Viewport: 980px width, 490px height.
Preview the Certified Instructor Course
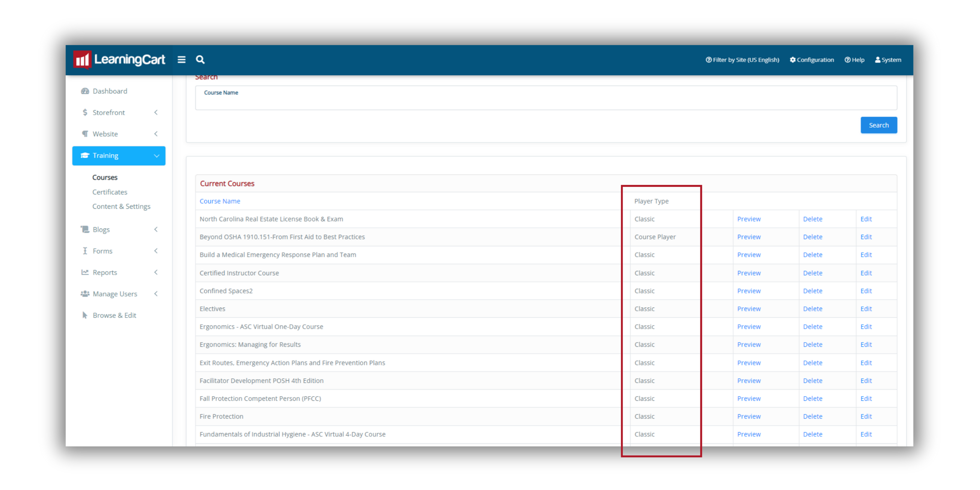pyautogui.click(x=749, y=273)
